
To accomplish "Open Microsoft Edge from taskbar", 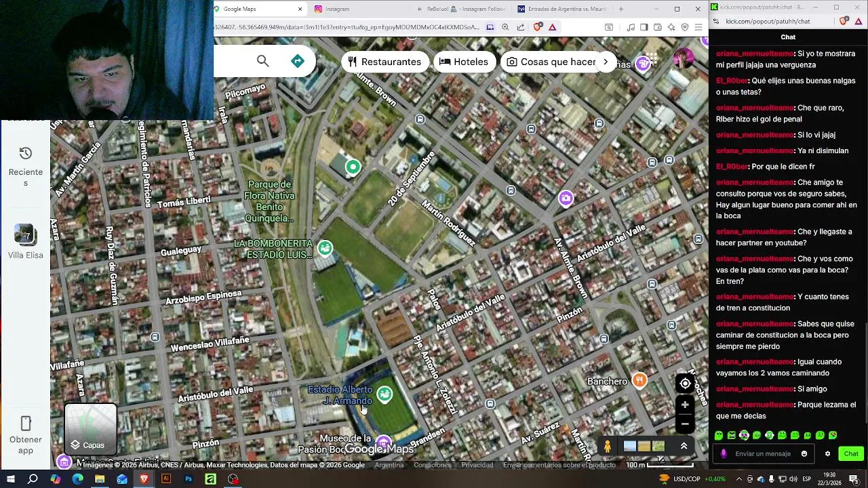I will tap(77, 479).
